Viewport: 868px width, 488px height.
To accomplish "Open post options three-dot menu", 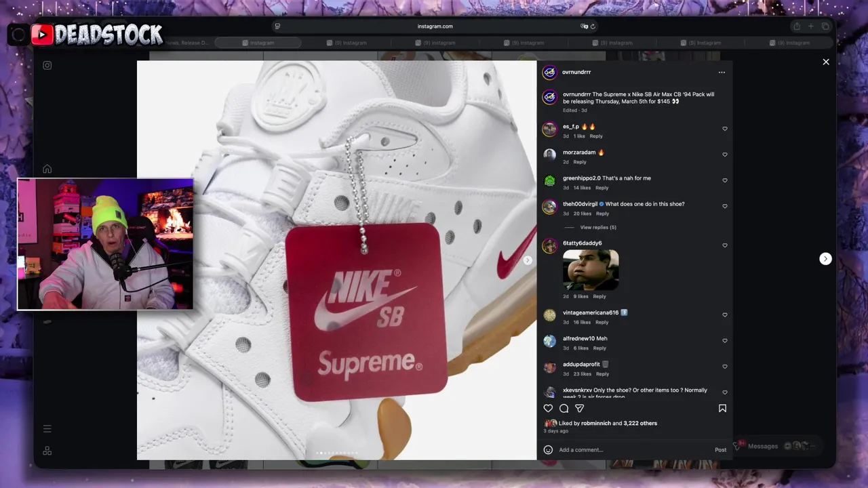I will (722, 73).
